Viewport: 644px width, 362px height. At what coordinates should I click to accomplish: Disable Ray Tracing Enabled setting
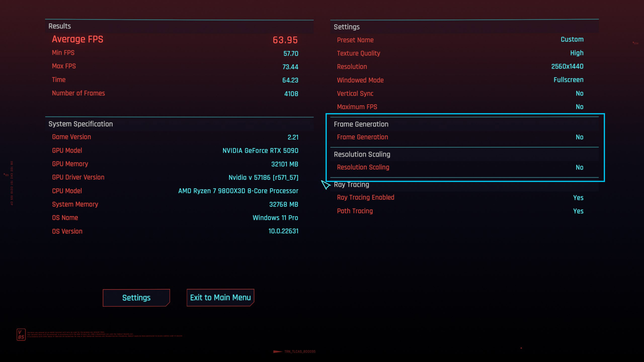pyautogui.click(x=579, y=198)
